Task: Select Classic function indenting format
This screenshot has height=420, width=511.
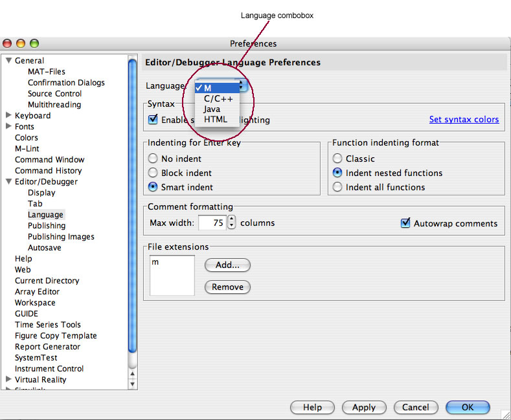Action: pyautogui.click(x=337, y=159)
